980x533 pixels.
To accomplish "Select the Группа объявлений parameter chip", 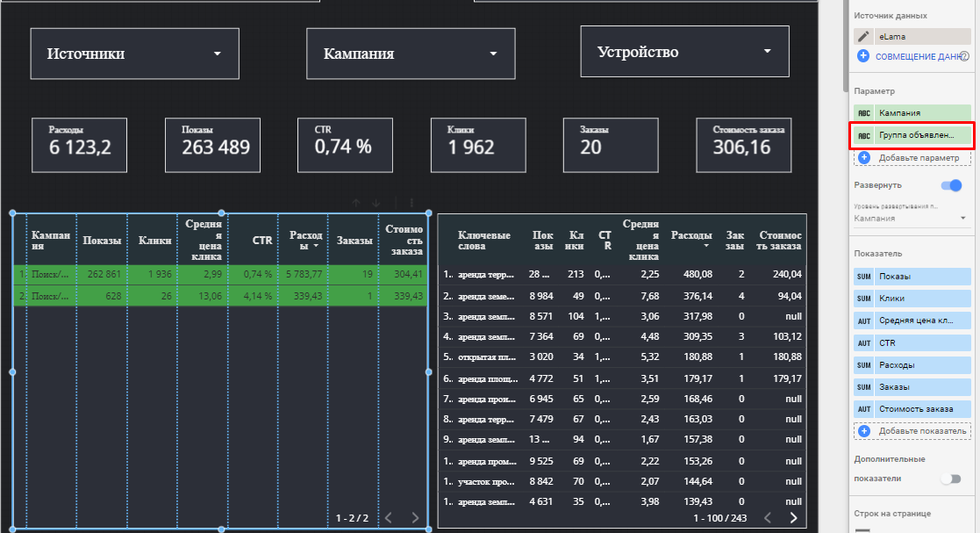I will click(x=914, y=136).
